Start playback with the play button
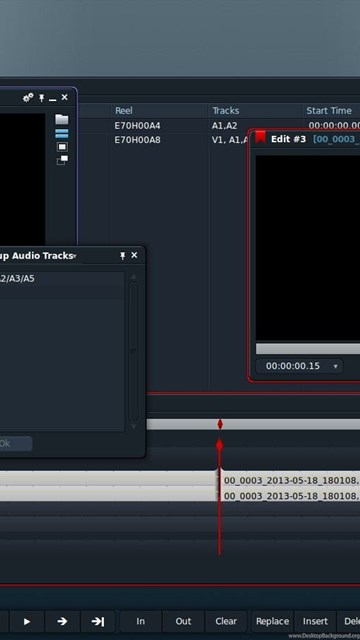This screenshot has height=640, width=360. click(27, 621)
